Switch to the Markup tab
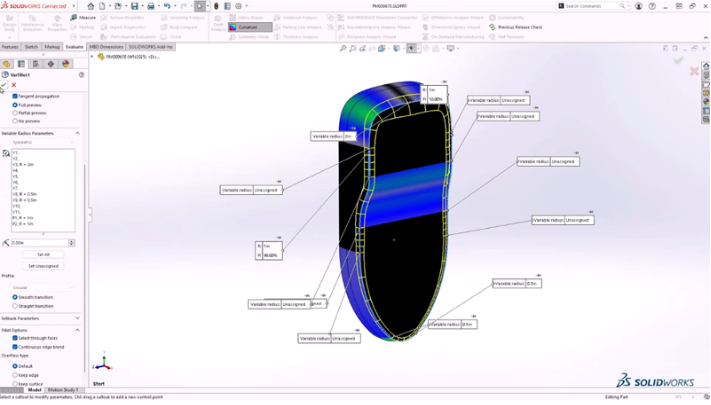Image resolution: width=711 pixels, height=405 pixels. [x=52, y=47]
